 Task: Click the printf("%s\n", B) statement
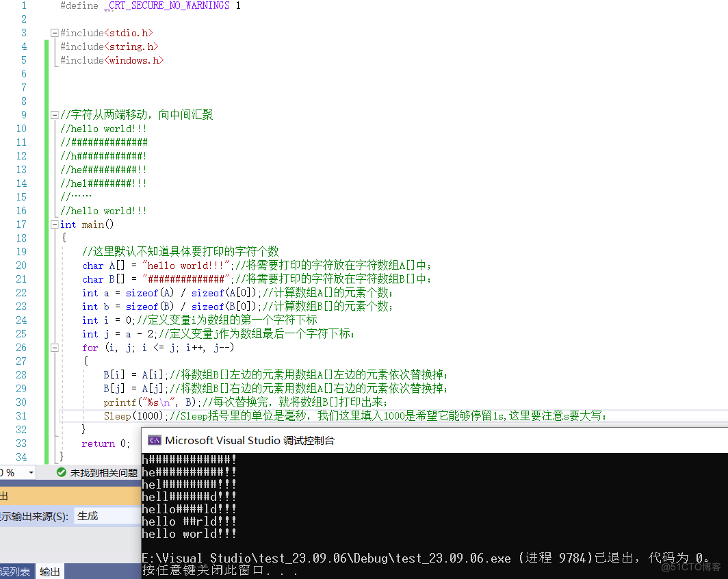coord(152,402)
